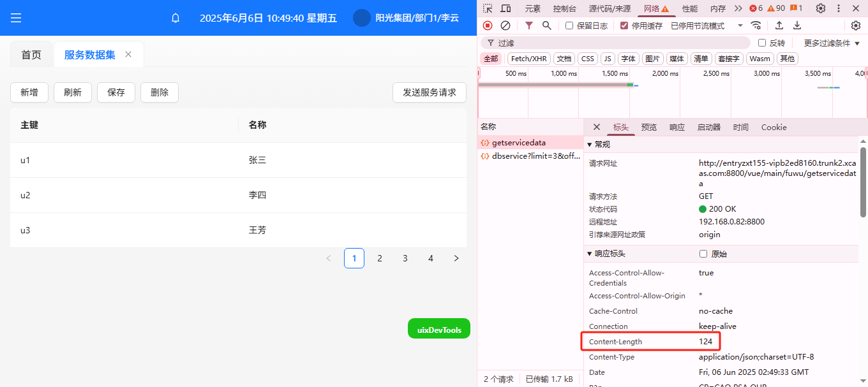The height and width of the screenshot is (387, 868).
Task: Select the getservicedata request row
Action: 531,143
